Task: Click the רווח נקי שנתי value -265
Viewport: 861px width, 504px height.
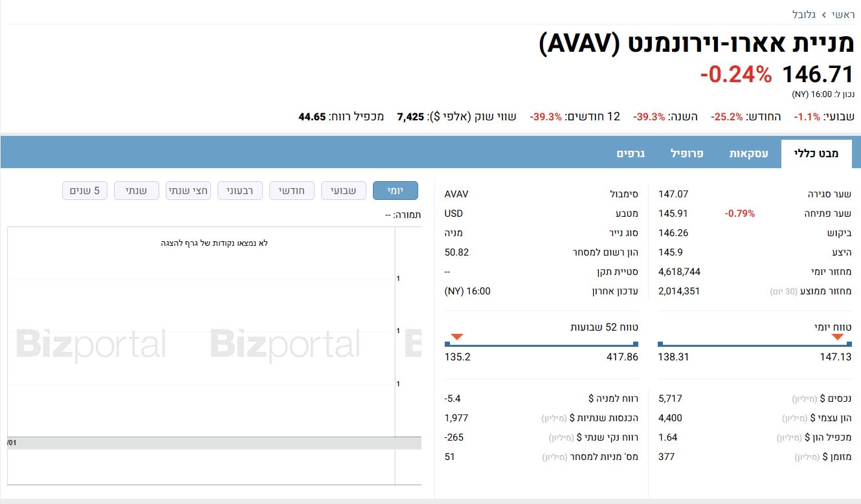Action: coord(454,437)
